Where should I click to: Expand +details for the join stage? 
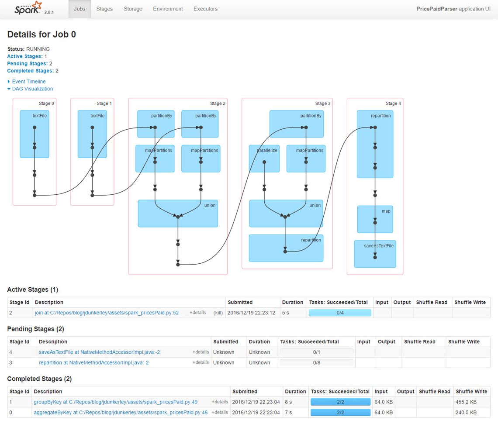[x=197, y=313]
